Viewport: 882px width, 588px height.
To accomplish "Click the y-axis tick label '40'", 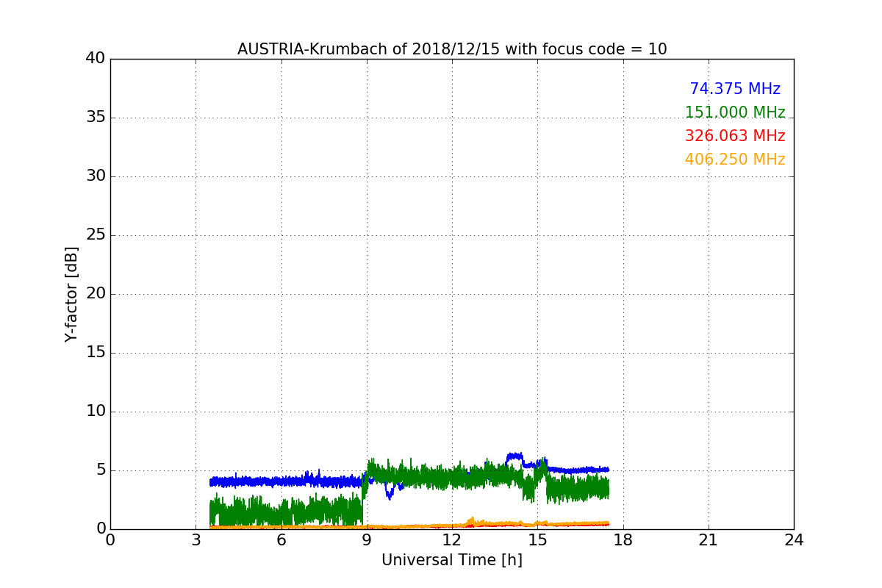I will coord(96,59).
